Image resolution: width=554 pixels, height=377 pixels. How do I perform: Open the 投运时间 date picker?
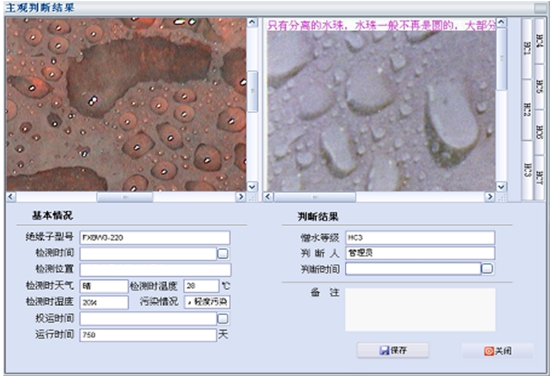[x=223, y=319]
